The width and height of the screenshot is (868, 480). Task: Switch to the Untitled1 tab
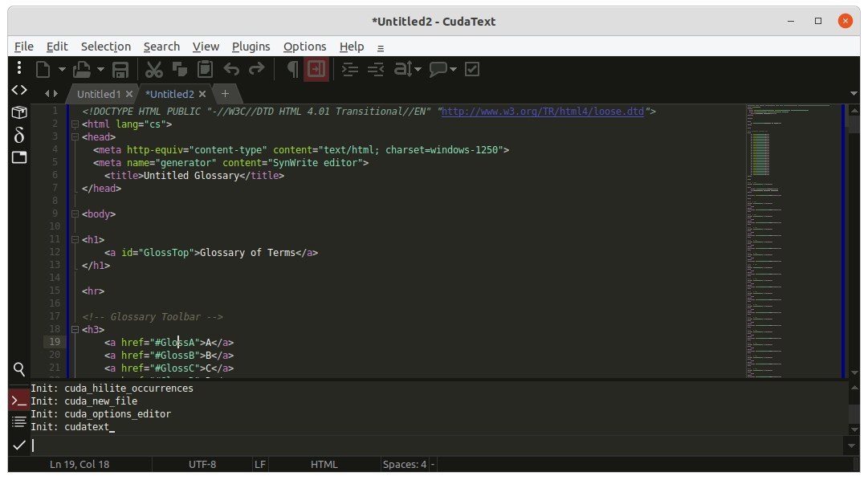click(99, 94)
